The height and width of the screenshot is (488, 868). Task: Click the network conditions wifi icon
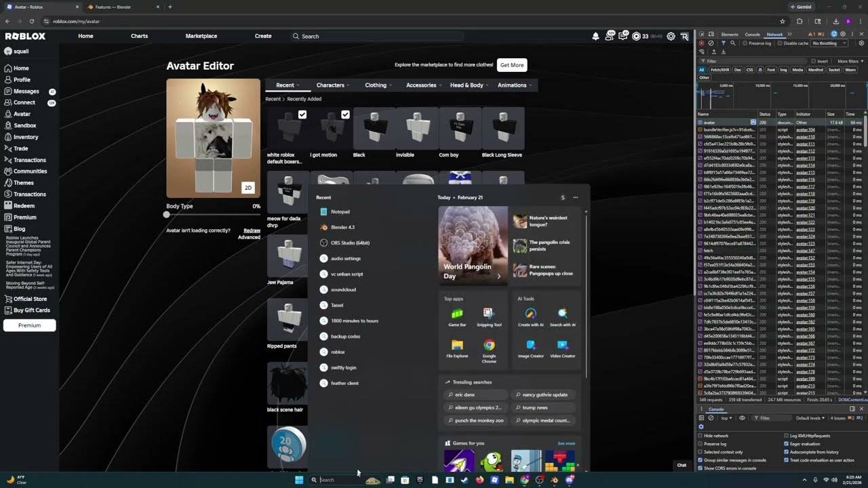click(701, 52)
